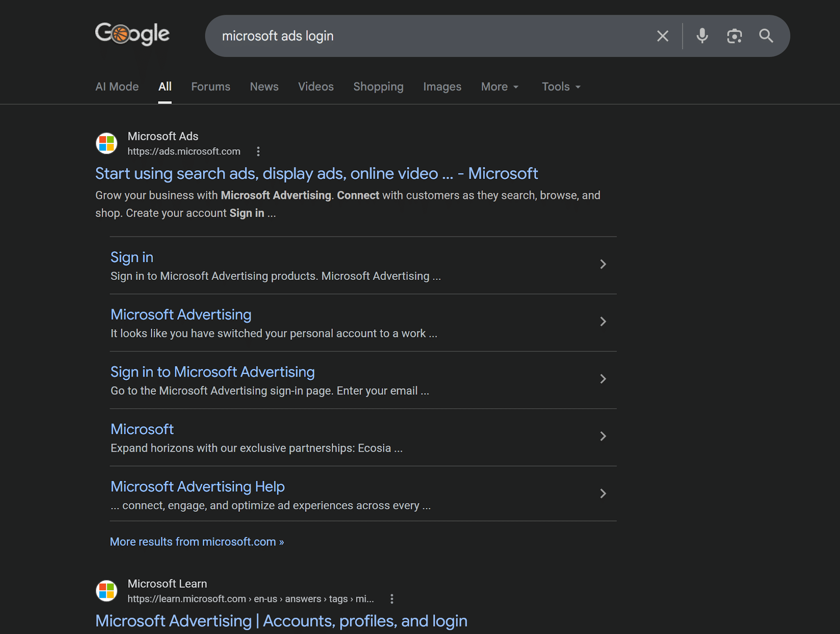Click the Google logo
Screen dimensions: 840x634
click(x=132, y=34)
